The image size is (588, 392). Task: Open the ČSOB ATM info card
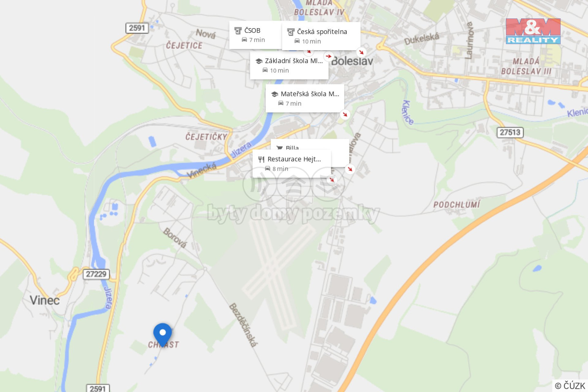[256, 35]
